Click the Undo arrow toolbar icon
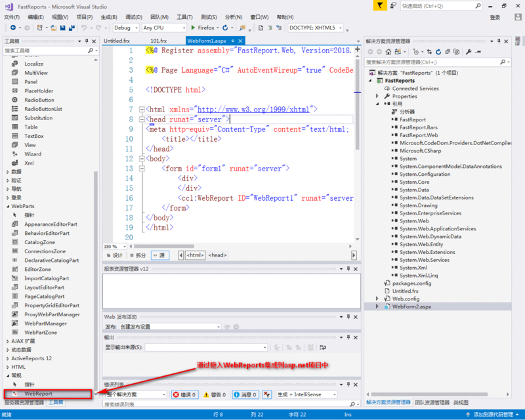Screen dimensions: 525x420 point(84,28)
